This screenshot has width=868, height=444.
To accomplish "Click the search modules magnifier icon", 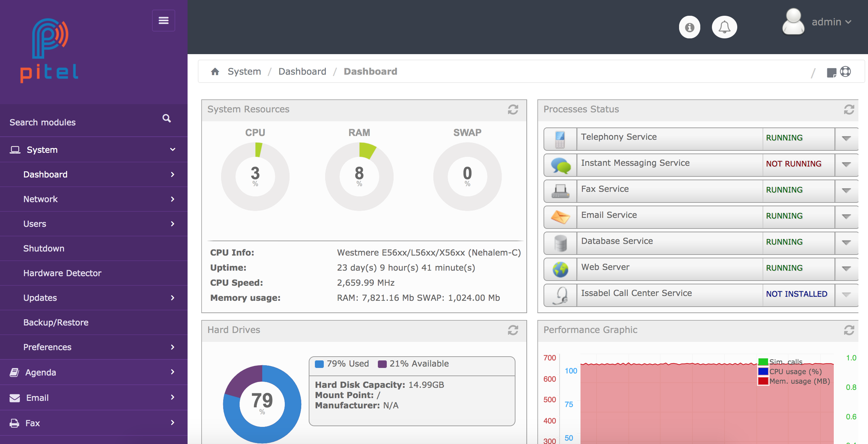I will coord(167,119).
